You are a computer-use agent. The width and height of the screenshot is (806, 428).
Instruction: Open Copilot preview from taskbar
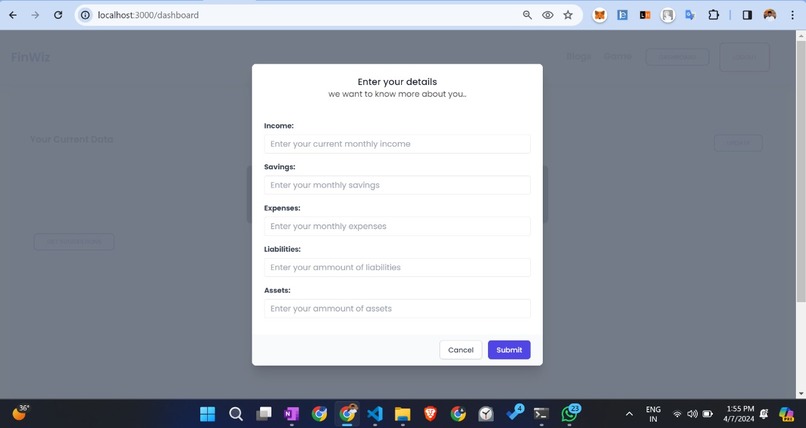(786, 414)
